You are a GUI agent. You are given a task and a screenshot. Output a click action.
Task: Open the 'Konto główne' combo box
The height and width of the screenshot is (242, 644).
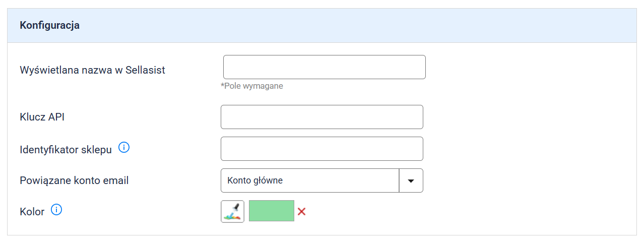[309, 180]
